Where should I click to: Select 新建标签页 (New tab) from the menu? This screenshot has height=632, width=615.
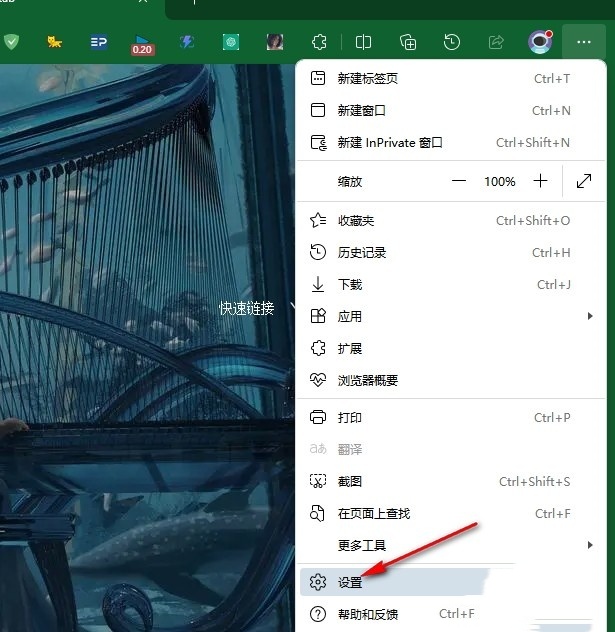point(440,78)
